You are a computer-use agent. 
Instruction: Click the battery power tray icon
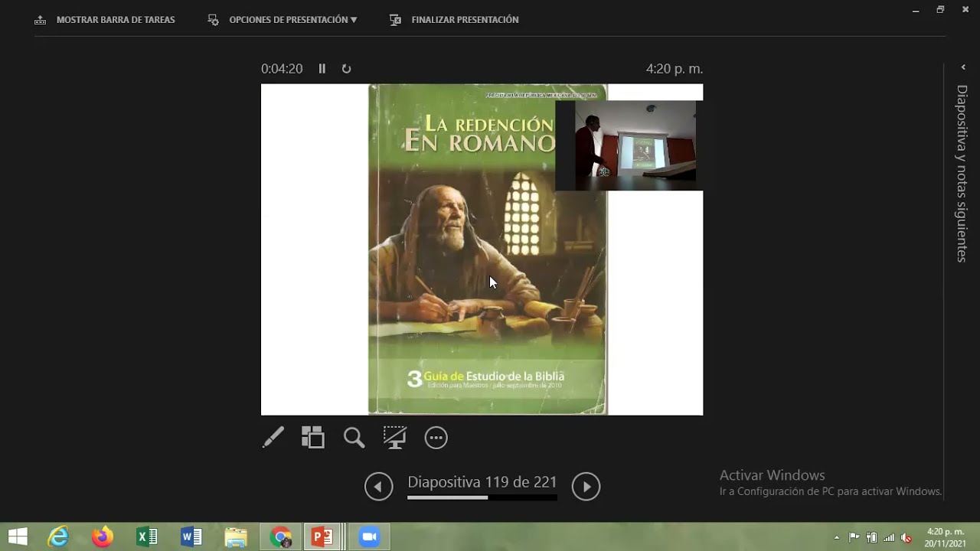click(x=871, y=538)
